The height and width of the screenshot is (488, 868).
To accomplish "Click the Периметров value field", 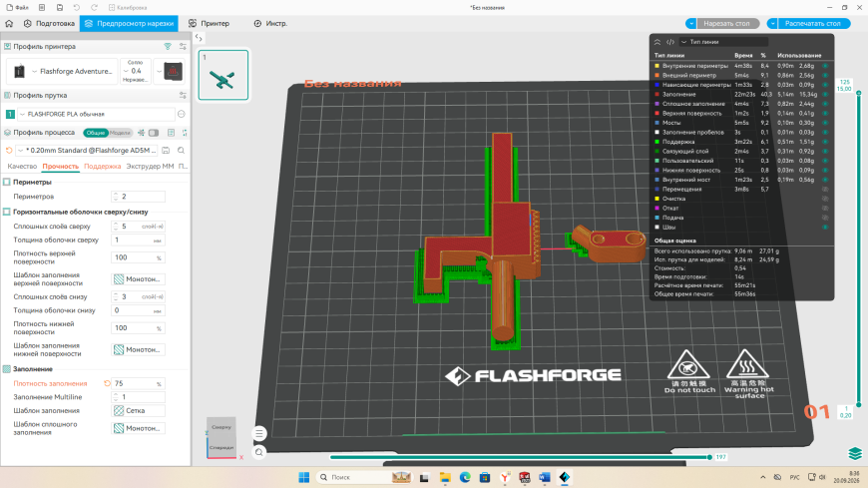I will (138, 197).
